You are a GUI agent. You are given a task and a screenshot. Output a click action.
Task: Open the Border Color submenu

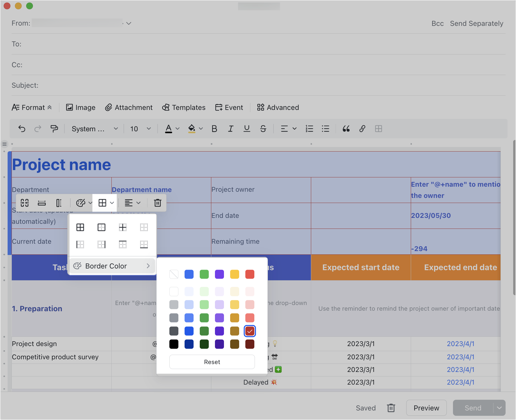(112, 266)
